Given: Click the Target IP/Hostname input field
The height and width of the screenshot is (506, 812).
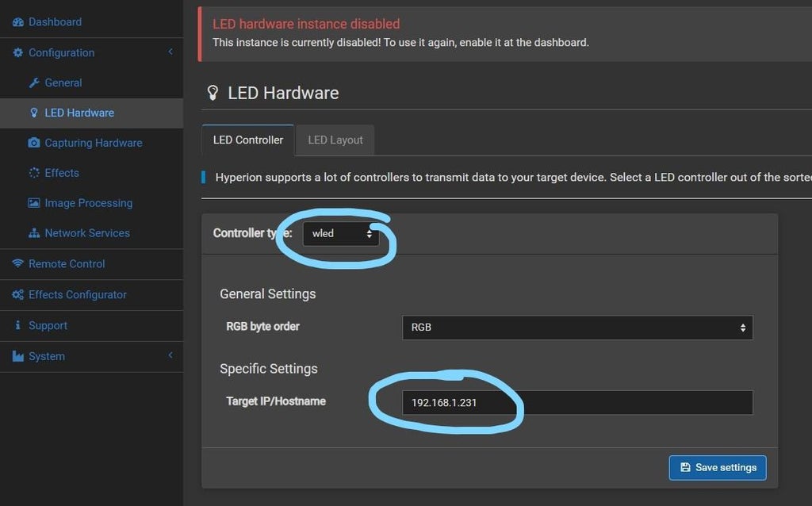Looking at the screenshot, I should (x=577, y=402).
